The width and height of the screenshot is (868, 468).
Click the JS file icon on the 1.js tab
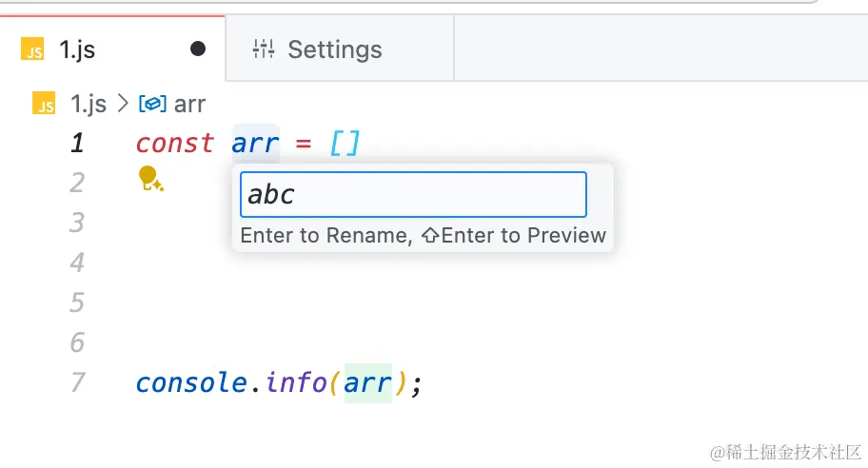[x=33, y=50]
